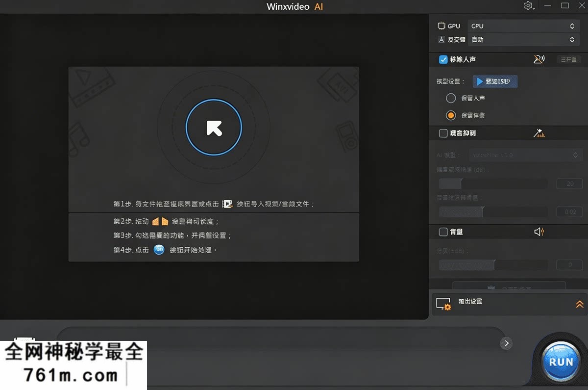Click the input field showing 0.02
Viewport: 588px width, 390px height.
point(569,212)
